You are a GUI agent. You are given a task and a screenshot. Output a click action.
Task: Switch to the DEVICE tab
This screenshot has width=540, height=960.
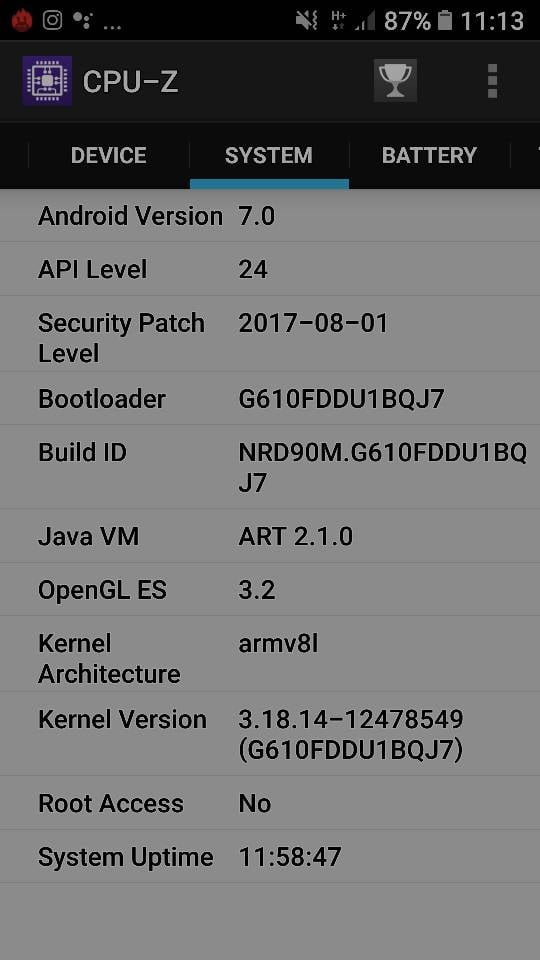coord(108,156)
